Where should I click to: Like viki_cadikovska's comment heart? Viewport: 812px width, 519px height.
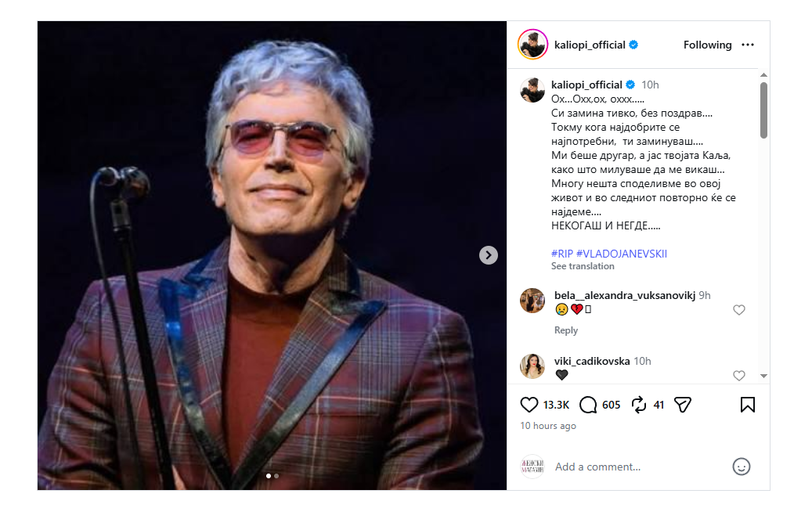click(x=739, y=376)
